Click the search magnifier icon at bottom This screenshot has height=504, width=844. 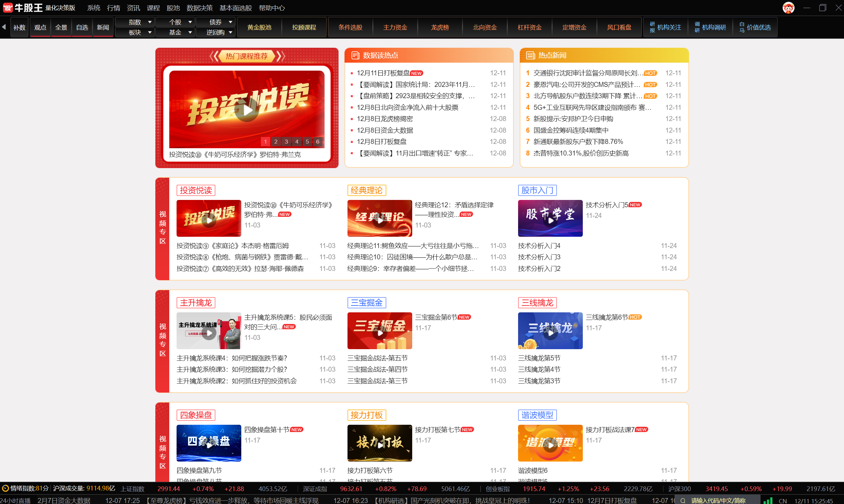[x=683, y=500]
